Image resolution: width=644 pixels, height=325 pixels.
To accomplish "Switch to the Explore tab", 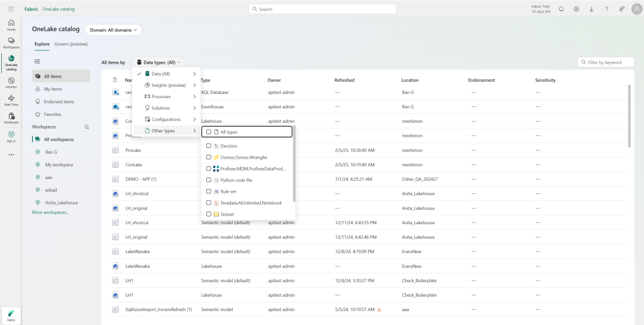I will (42, 44).
